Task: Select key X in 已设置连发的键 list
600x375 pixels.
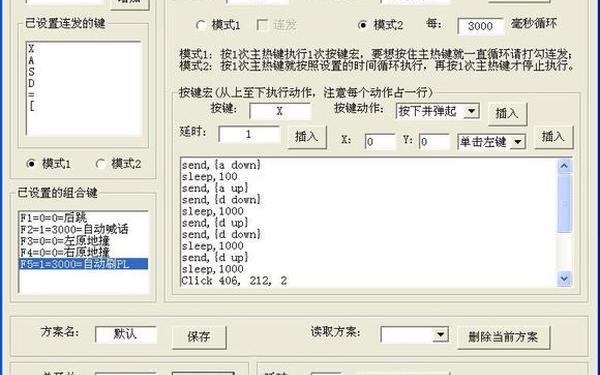Action: 31,49
